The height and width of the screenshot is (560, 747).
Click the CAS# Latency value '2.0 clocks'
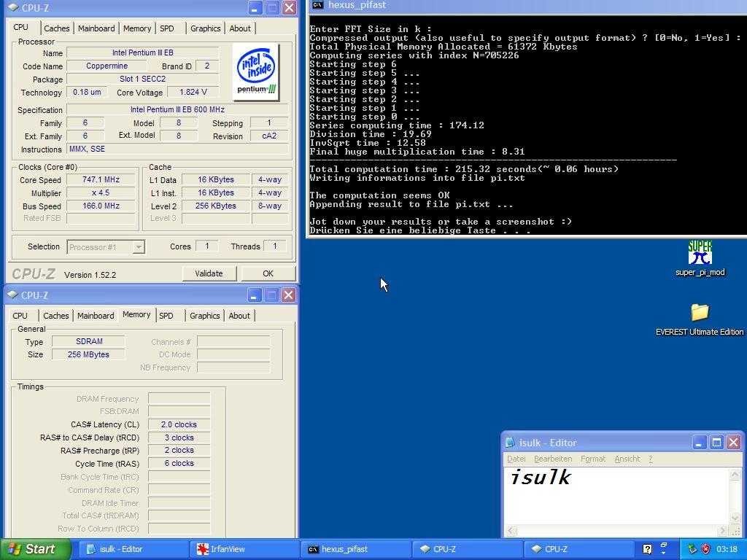pos(179,424)
